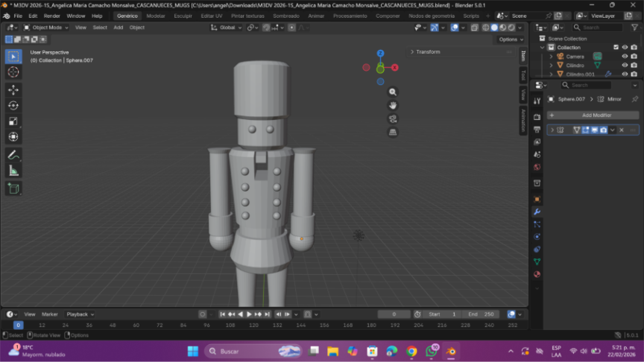This screenshot has height=362, width=644.
Task: Select the Measure tool
Action: (x=13, y=171)
